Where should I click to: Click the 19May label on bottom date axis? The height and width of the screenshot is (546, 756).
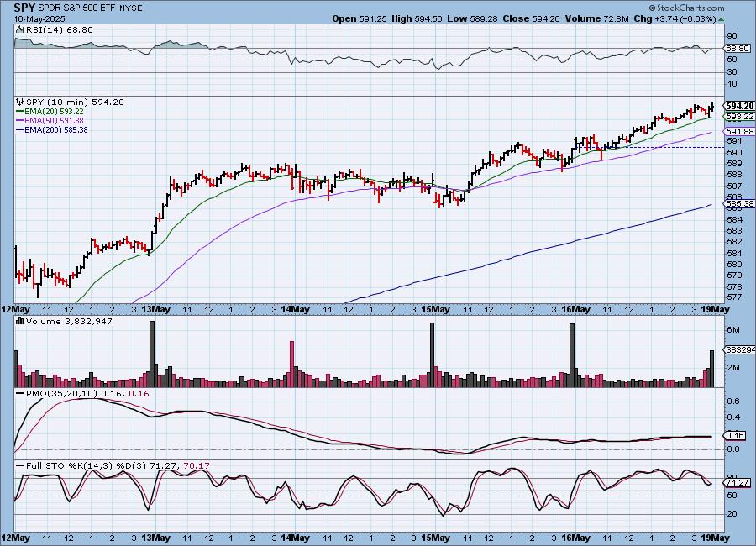click(x=715, y=538)
